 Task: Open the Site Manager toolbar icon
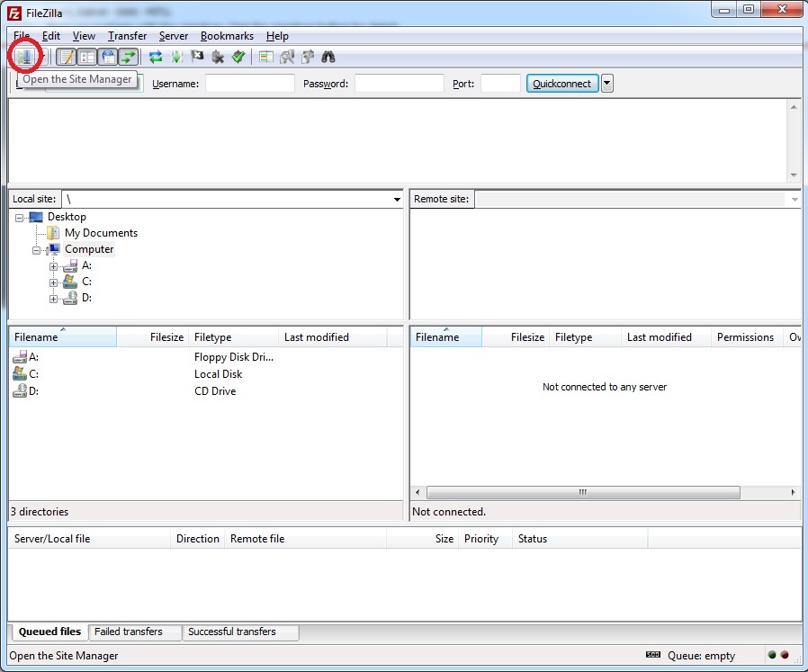[23, 56]
